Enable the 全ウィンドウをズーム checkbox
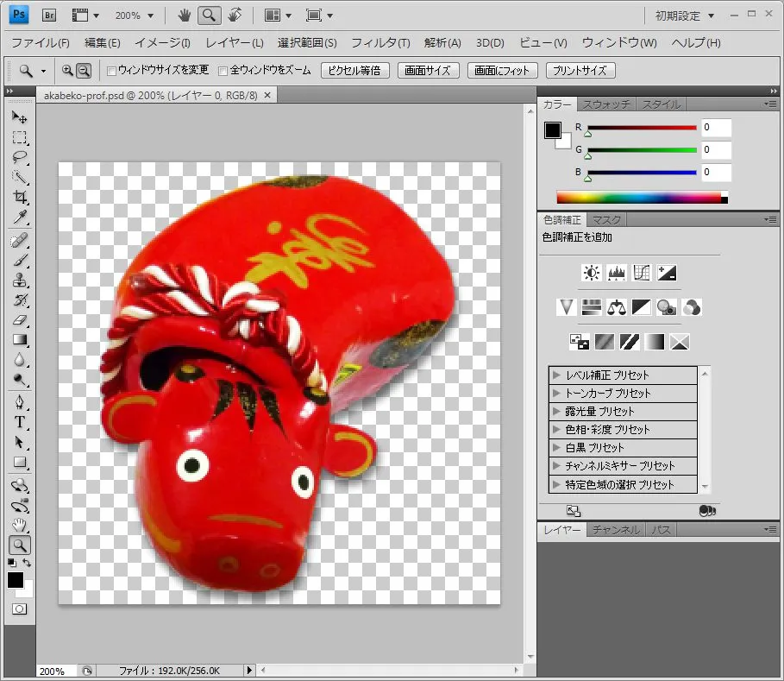 pyautogui.click(x=221, y=72)
